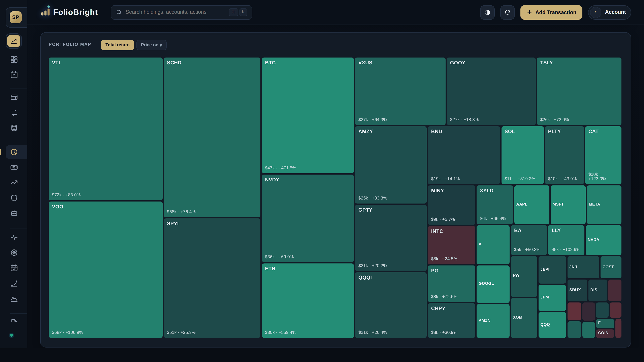The image size is (644, 362).
Task: Select the NVDA holding tile
Action: coord(604,240)
